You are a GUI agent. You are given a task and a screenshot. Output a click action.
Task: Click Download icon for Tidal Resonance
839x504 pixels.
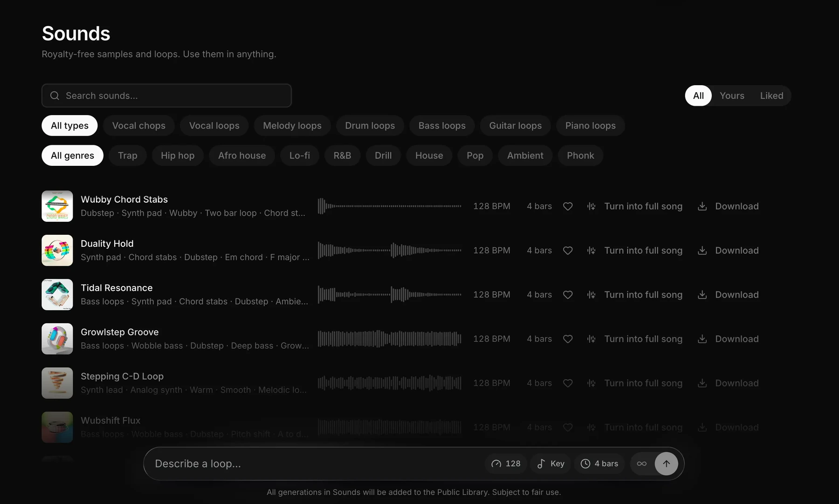[x=702, y=295]
